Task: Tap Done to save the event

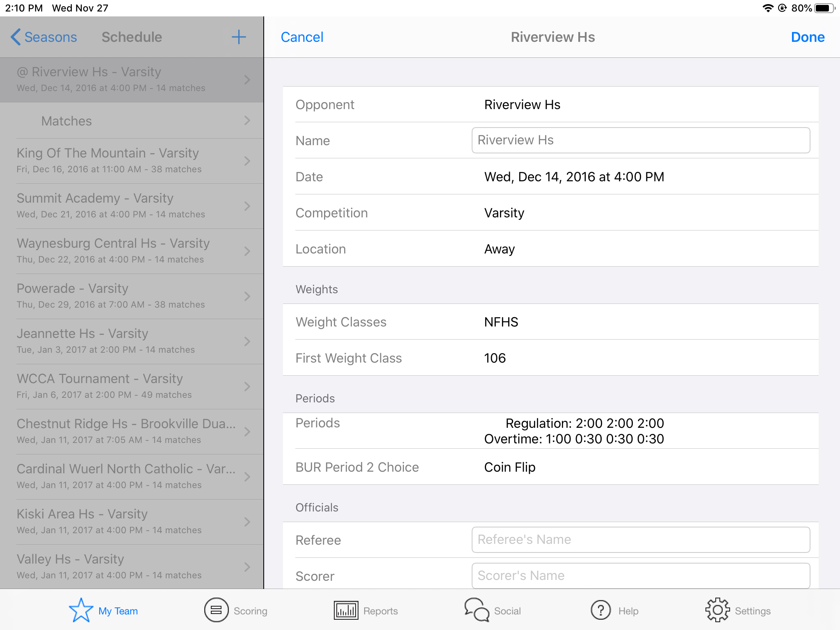Action: [x=808, y=37]
